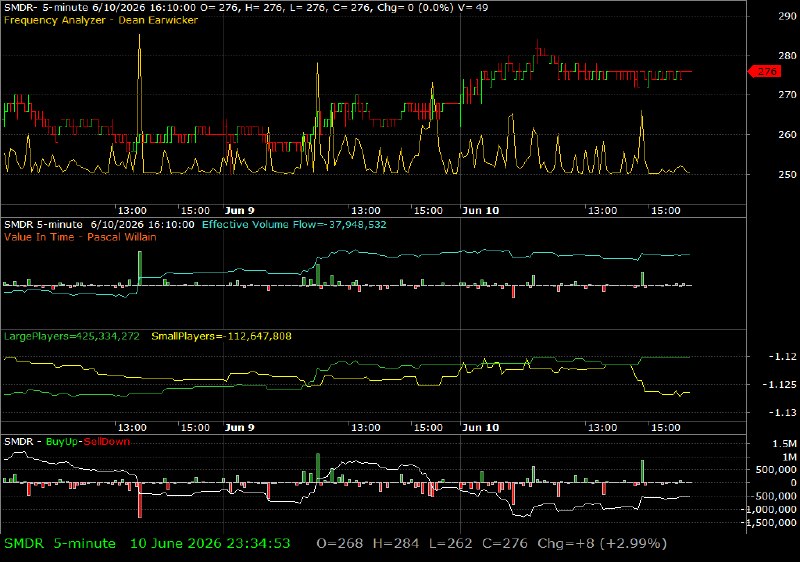Click the 500,000 axis label

776,470
